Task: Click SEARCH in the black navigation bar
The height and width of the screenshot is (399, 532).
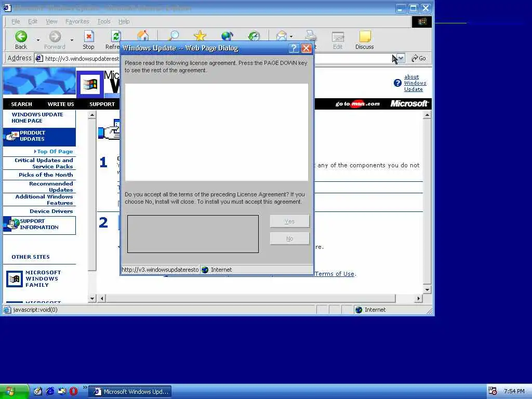Action: tap(21, 104)
